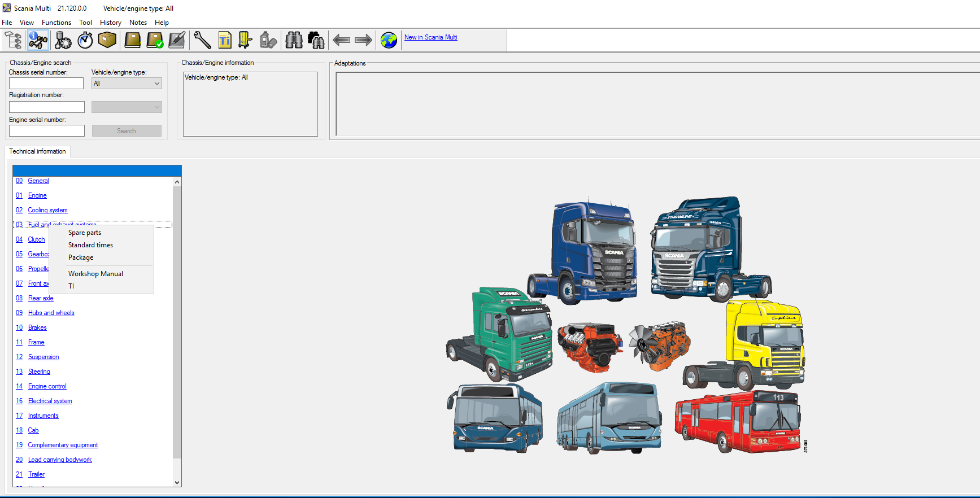The width and height of the screenshot is (980, 498).
Task: Open the History menu
Action: (x=111, y=23)
